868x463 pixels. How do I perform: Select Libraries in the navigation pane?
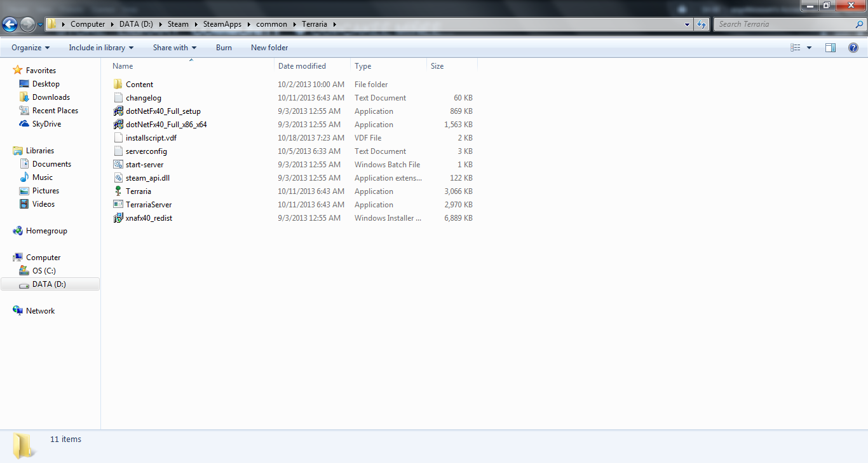[x=40, y=151]
